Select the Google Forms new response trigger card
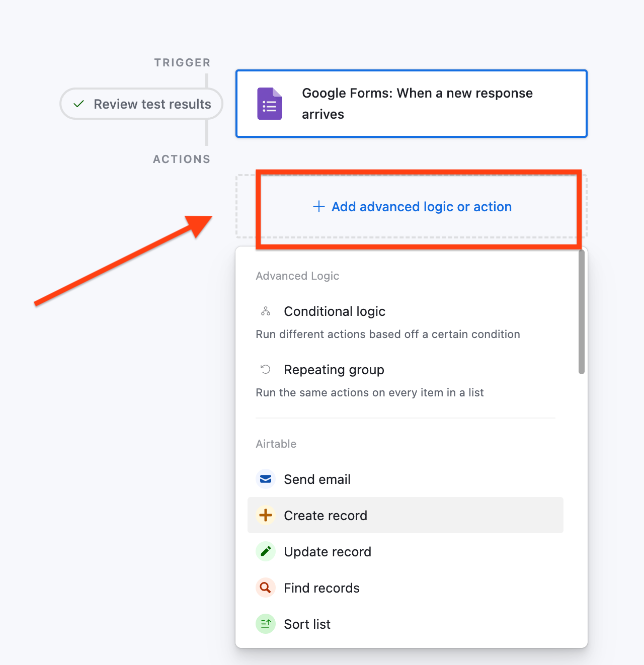Image resolution: width=644 pixels, height=665 pixels. pyautogui.click(x=411, y=104)
